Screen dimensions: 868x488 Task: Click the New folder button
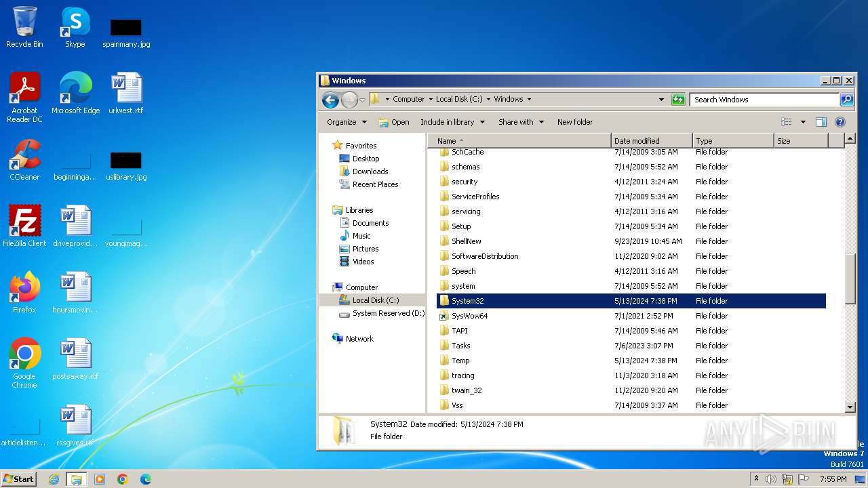(574, 122)
